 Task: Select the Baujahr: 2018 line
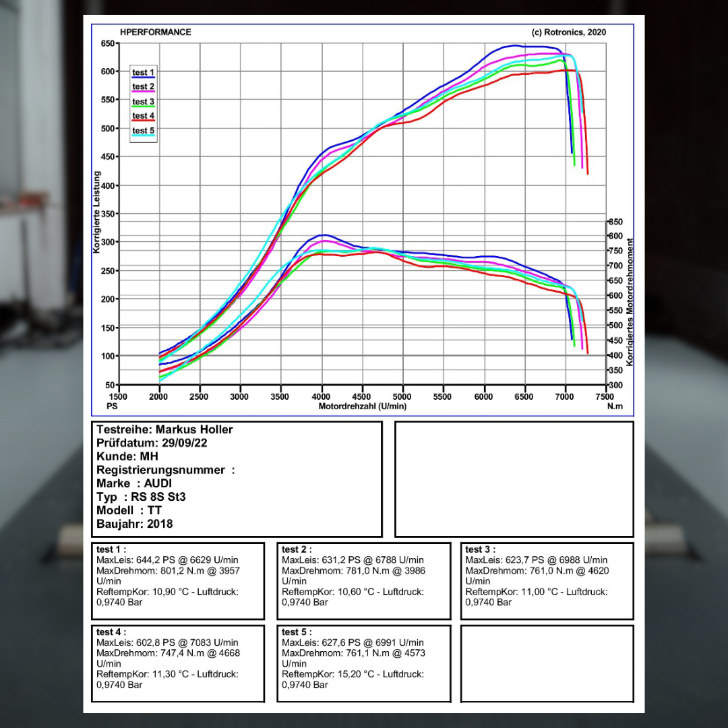(x=135, y=524)
